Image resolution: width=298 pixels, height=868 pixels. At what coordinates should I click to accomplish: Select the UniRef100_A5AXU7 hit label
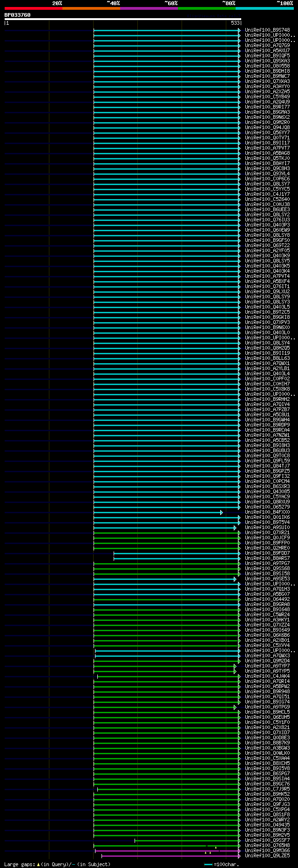coord(267,51)
